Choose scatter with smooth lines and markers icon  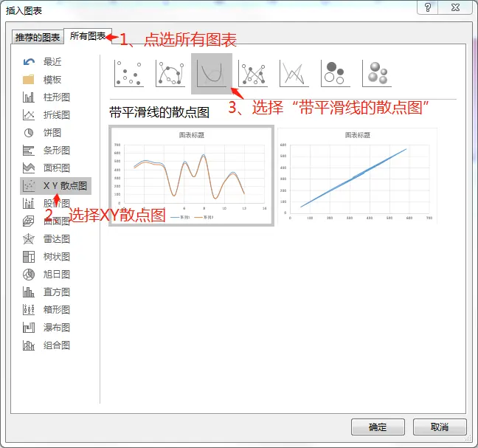170,74
